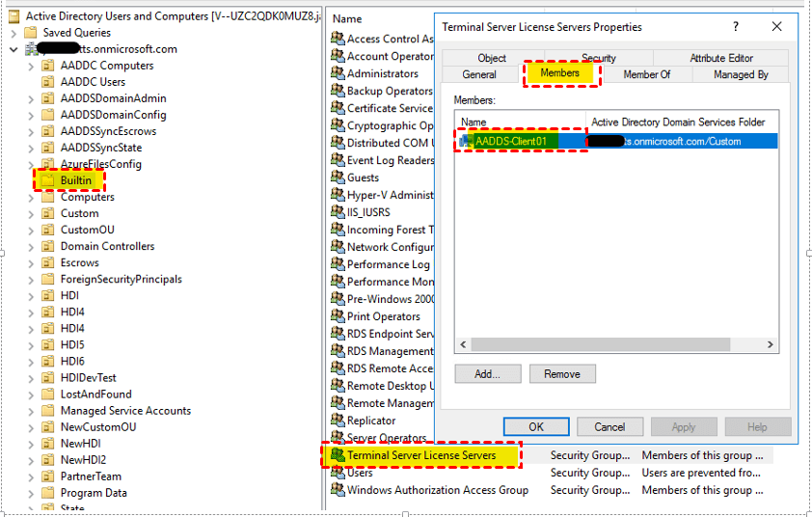Click the RDS Endpoint Servers group icon

[x=338, y=333]
